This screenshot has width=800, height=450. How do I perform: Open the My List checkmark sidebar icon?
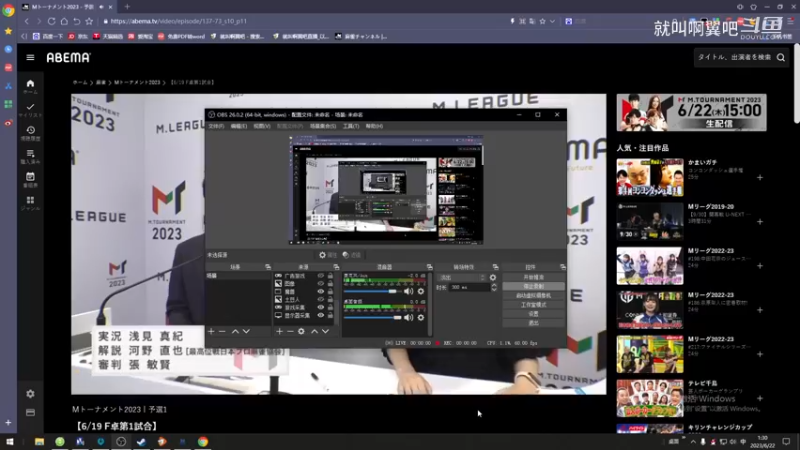pos(30,110)
